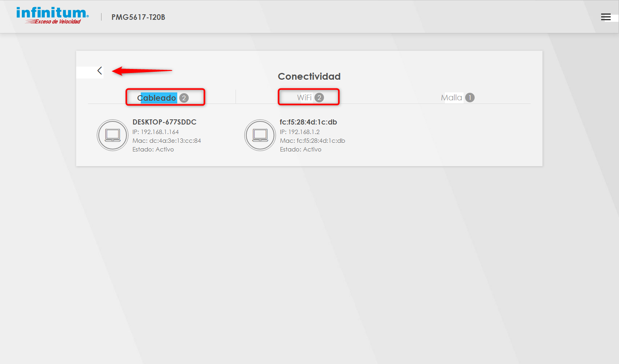The height and width of the screenshot is (364, 619).
Task: Click the count badge next to WiFi
Action: point(319,98)
